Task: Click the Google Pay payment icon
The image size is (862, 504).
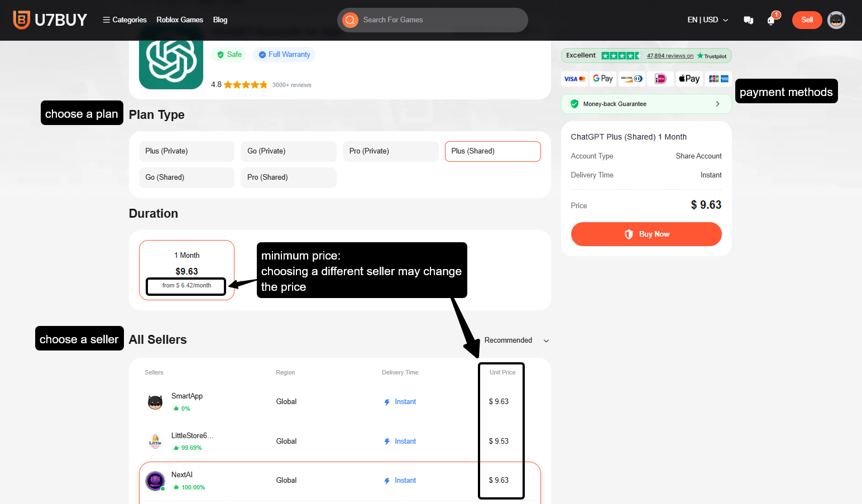Action: click(603, 79)
